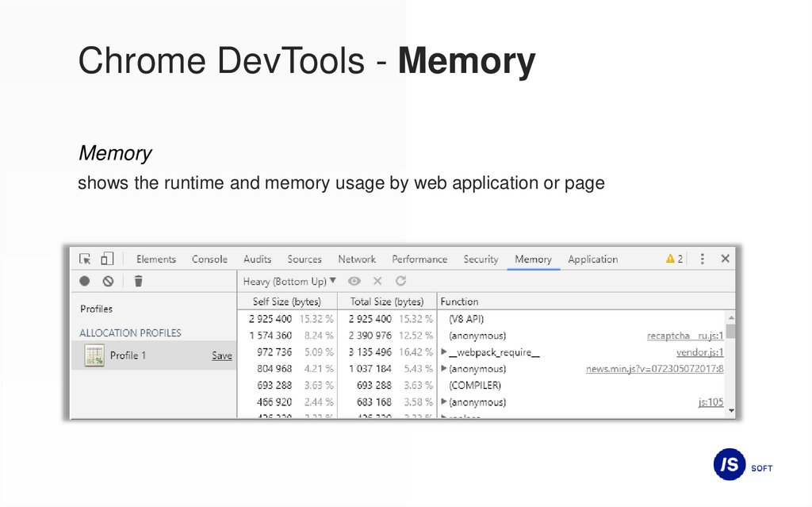This screenshot has width=812, height=507.
Task: Open the Heavy (Bottom Up) view dropdown
Action: [x=289, y=281]
